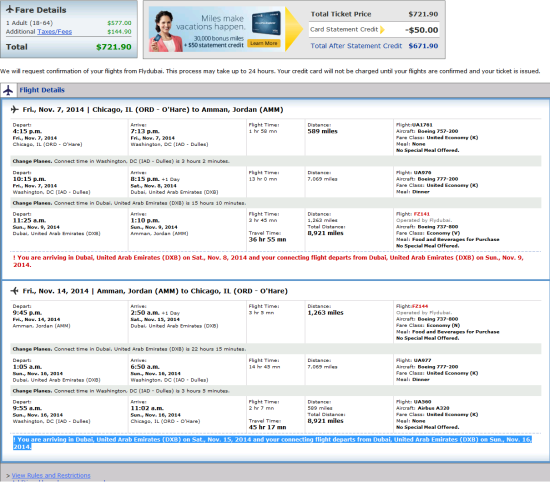Click the 8:15 p.m. arrival time in Dubai
The height and width of the screenshot is (482, 550).
point(145,179)
